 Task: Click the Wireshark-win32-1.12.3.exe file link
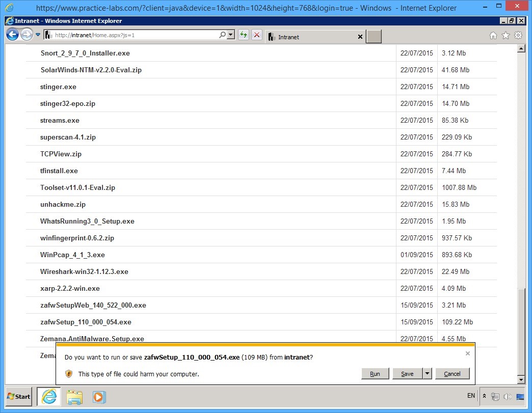[84, 272]
